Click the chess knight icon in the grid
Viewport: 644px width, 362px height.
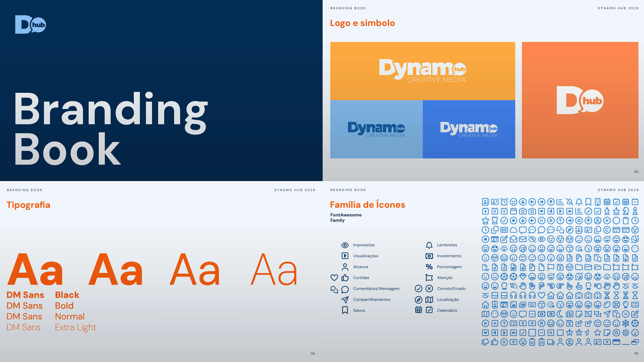point(626,211)
